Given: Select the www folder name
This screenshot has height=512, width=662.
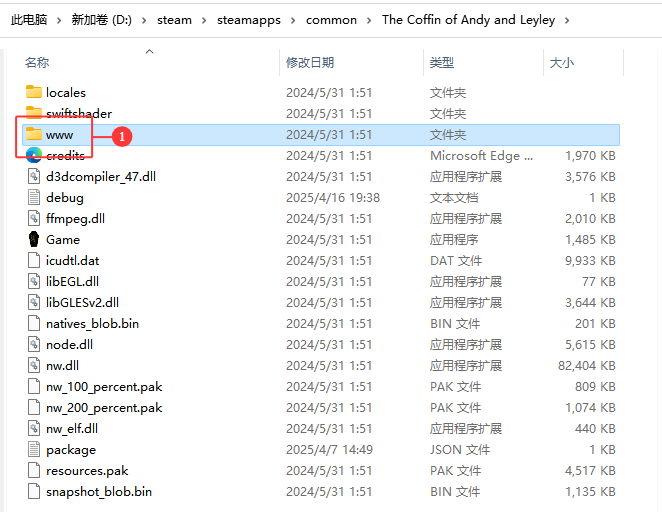Looking at the screenshot, I should pos(60,135).
